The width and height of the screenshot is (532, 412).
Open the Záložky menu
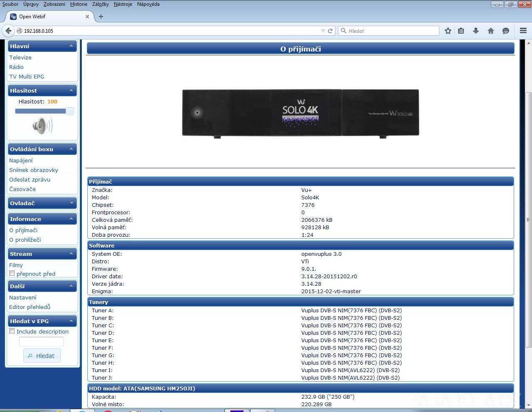click(x=100, y=4)
